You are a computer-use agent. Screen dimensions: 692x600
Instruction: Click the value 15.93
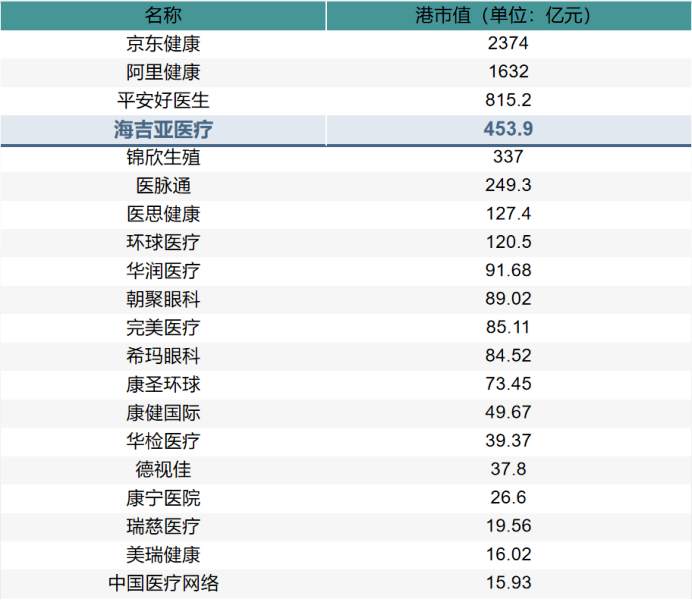point(509,583)
